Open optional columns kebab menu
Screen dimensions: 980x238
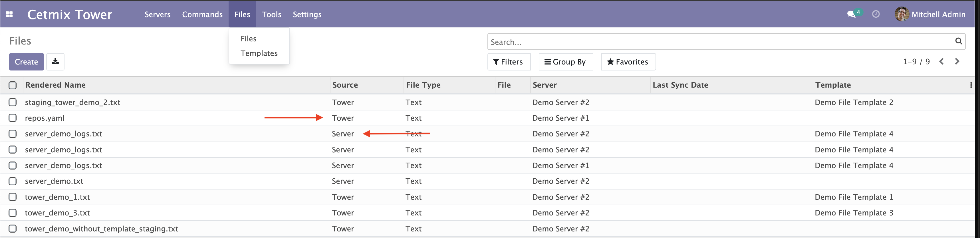[x=971, y=85]
